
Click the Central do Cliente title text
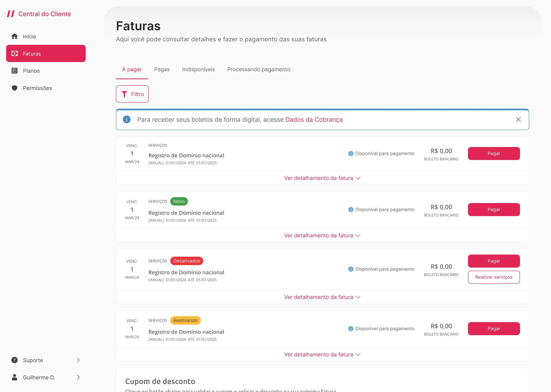click(x=45, y=14)
